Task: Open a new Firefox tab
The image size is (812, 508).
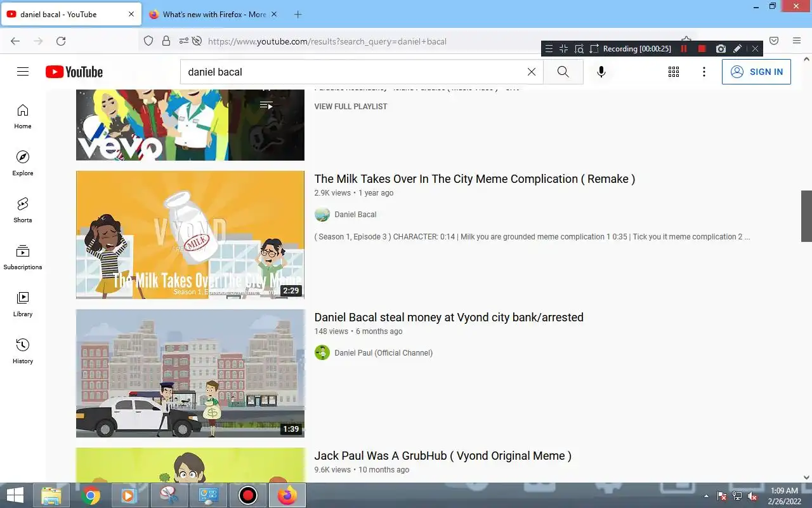Action: point(298,14)
